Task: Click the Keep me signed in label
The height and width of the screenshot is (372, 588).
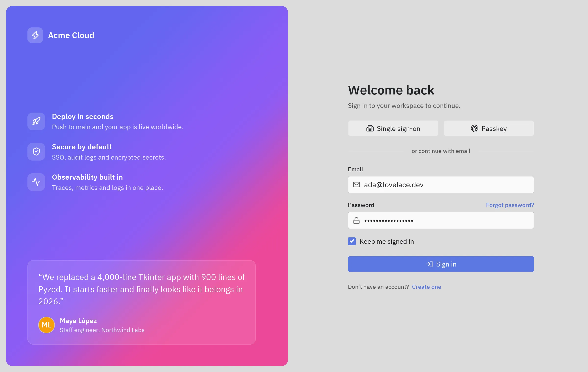Action: click(x=387, y=242)
